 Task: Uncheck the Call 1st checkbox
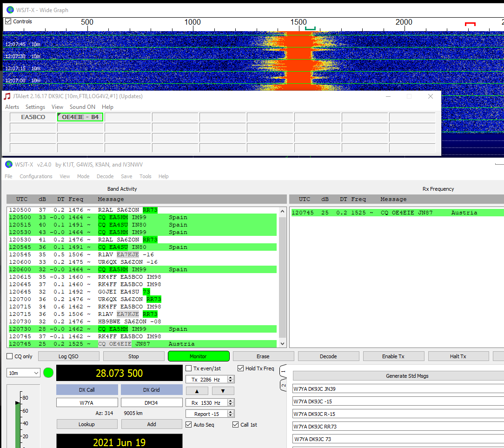(236, 425)
